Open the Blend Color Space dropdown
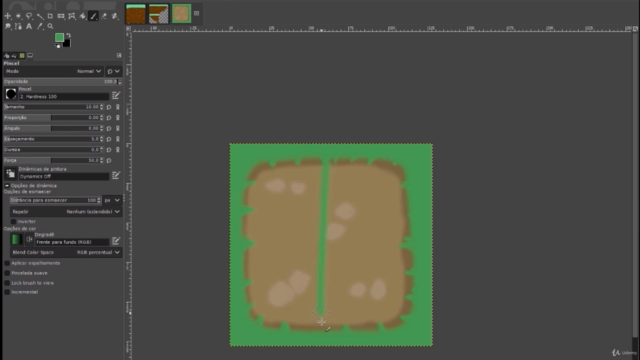 (x=66, y=252)
